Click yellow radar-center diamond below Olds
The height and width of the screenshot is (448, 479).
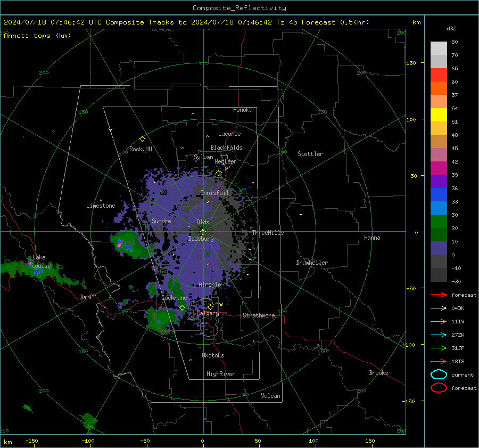[203, 232]
